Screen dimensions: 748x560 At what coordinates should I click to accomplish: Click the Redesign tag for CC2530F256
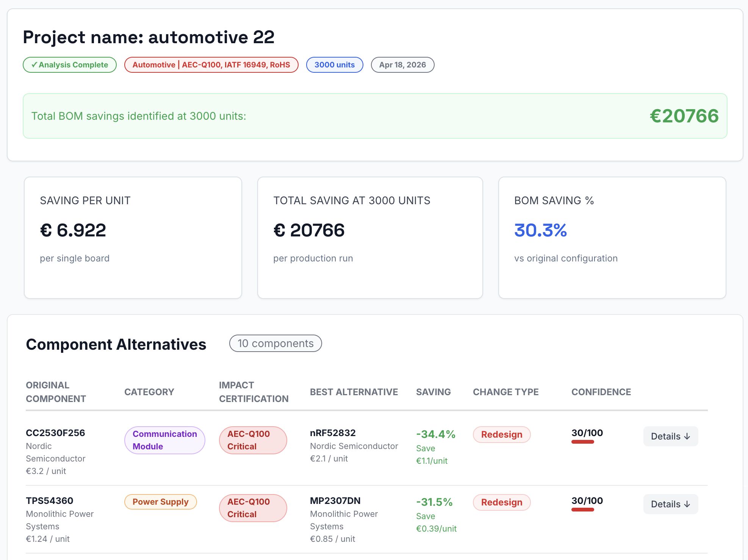502,435
